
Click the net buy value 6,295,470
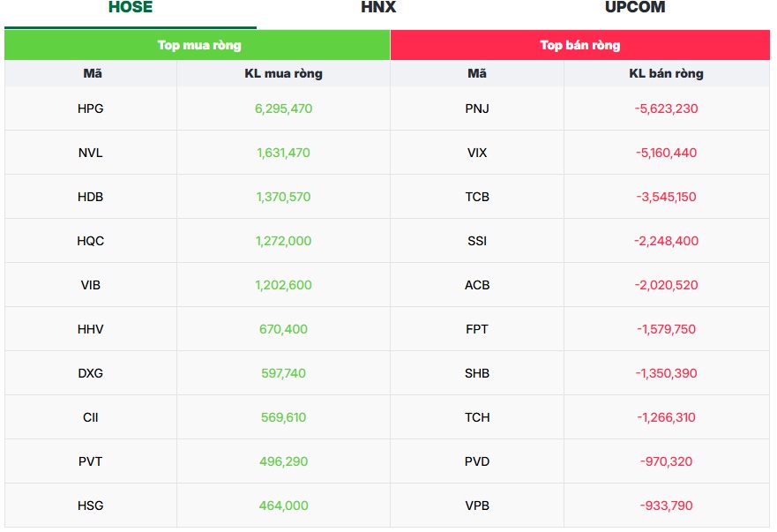click(x=283, y=109)
